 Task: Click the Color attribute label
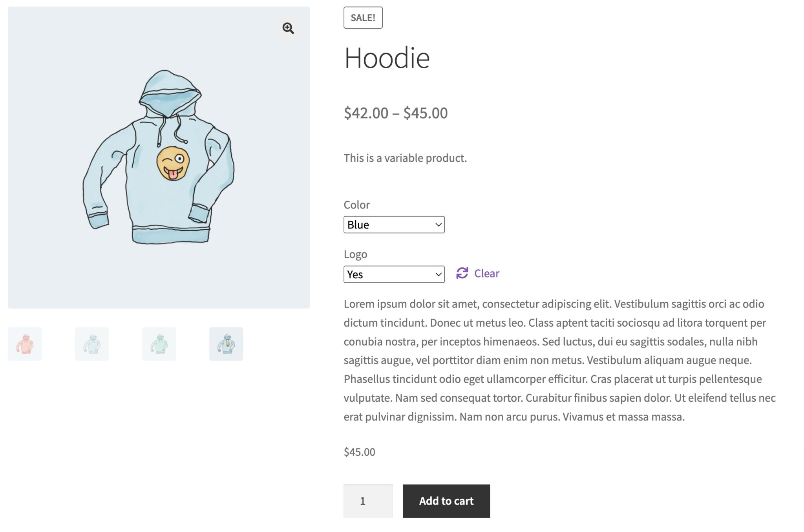click(x=356, y=205)
